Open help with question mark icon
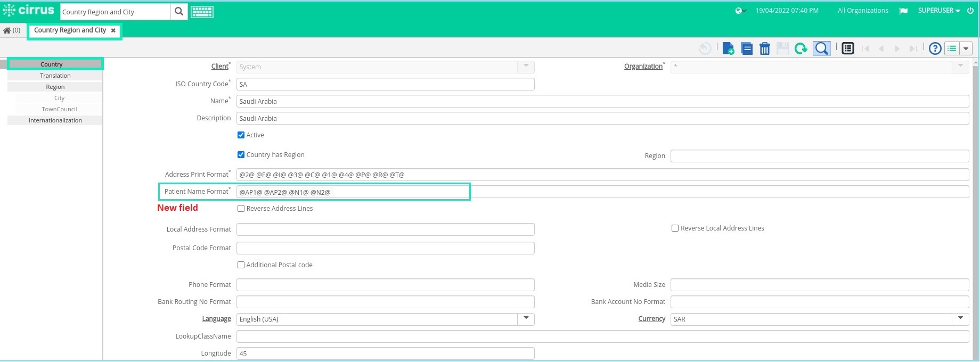This screenshot has height=362, width=980. point(935,48)
